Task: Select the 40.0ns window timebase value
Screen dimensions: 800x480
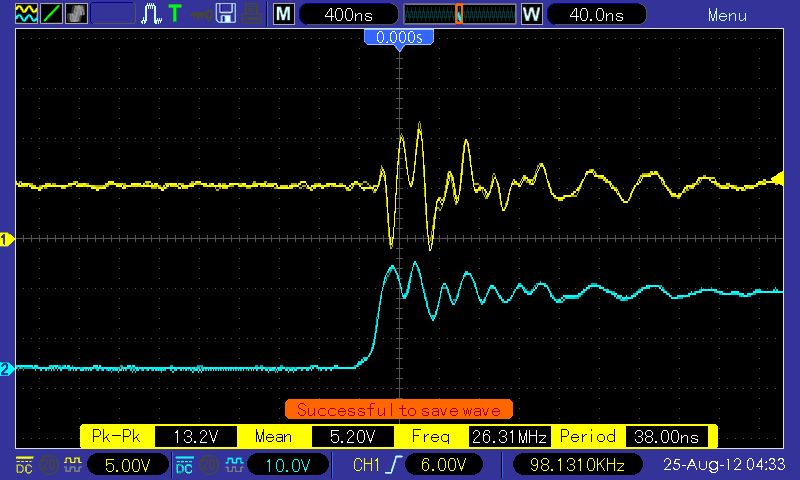Action: coord(596,15)
